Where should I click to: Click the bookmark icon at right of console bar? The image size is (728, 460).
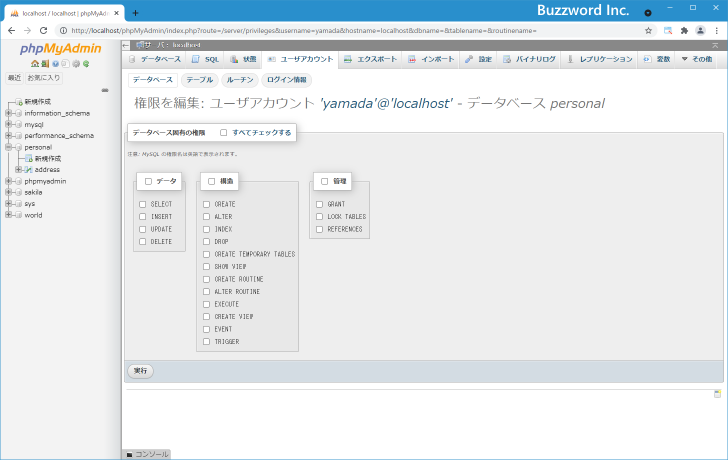tap(717, 394)
